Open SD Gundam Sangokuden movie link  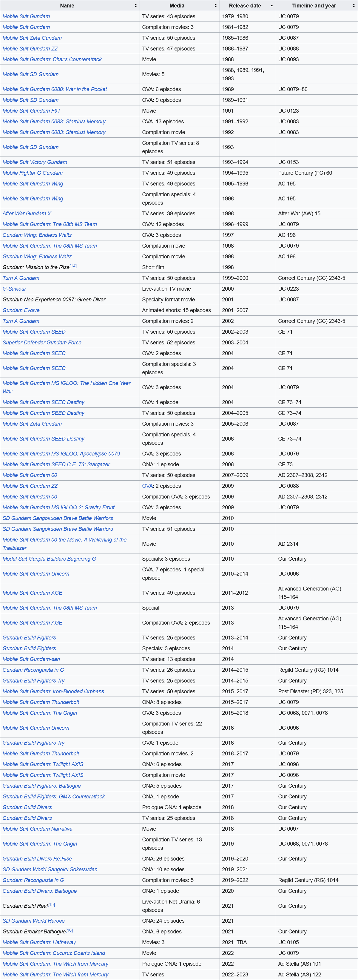coord(58,518)
